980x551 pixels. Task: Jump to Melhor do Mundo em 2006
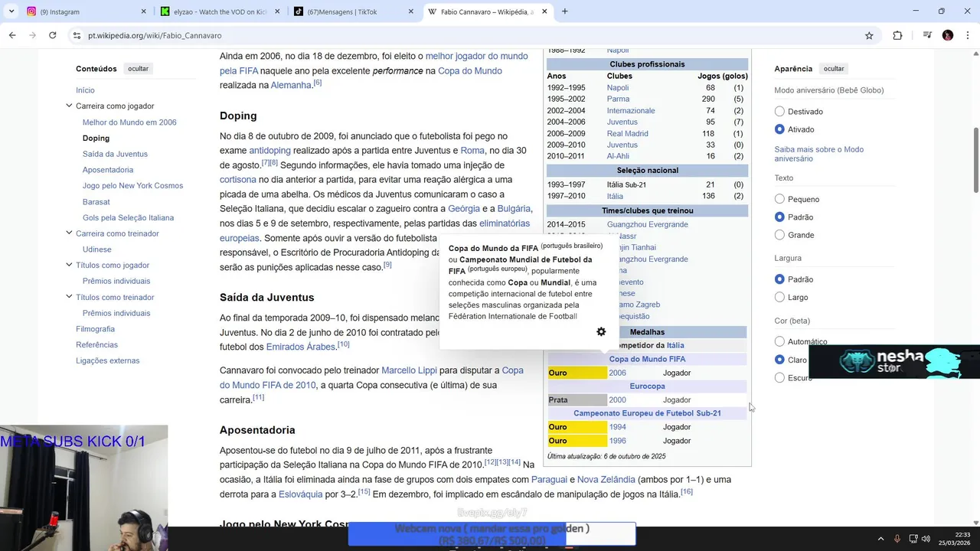(129, 122)
